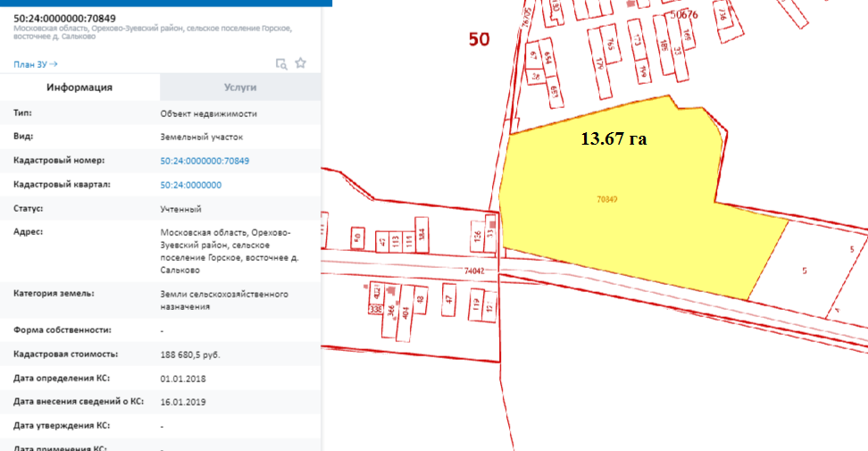Select the Информация tab
868x451 pixels.
click(x=79, y=88)
